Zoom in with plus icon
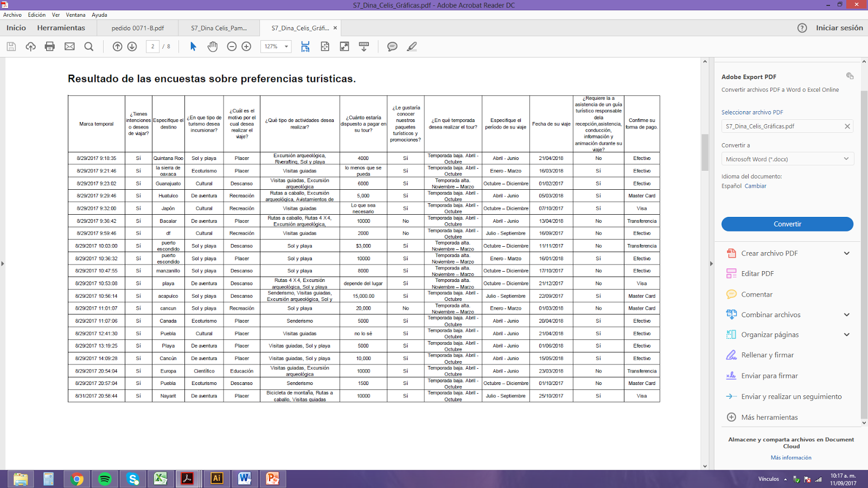Viewport: 868px width, 488px height. pos(246,47)
